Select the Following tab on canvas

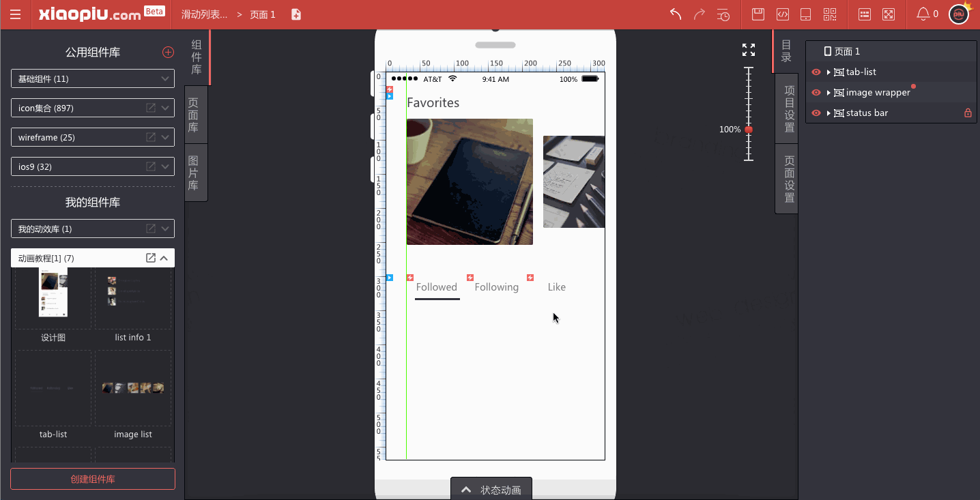pyautogui.click(x=497, y=287)
